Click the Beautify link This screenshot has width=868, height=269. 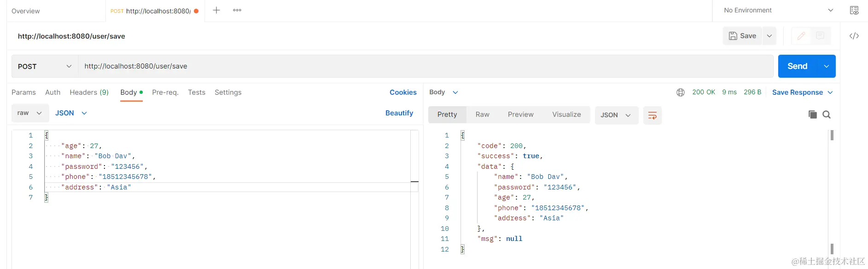[x=399, y=113]
